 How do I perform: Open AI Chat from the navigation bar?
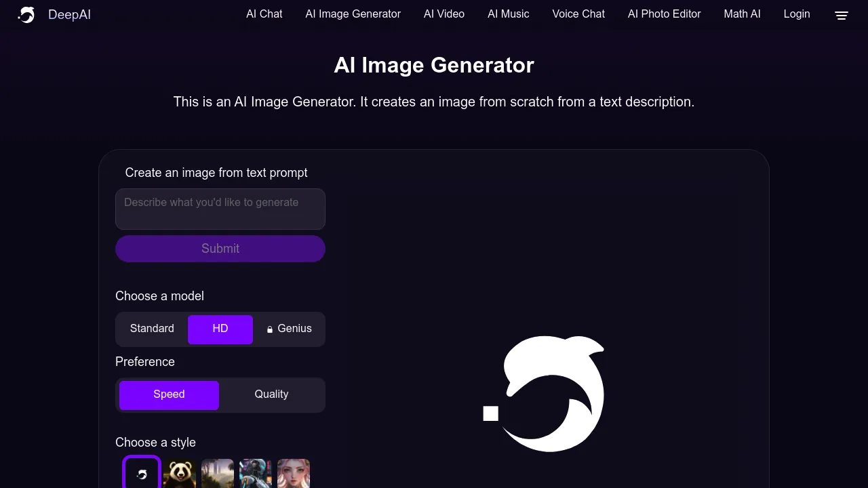(x=264, y=14)
